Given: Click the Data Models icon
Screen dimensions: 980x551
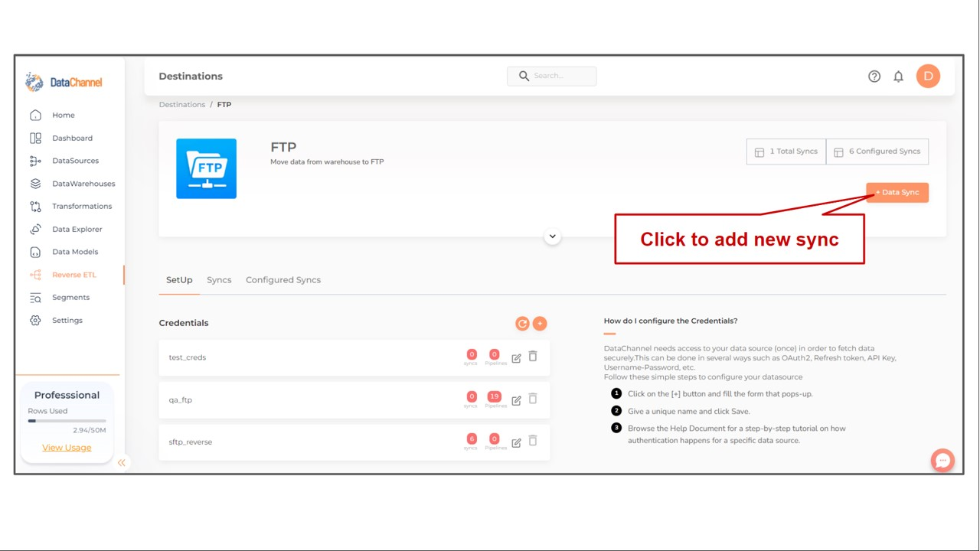Looking at the screenshot, I should click(x=35, y=252).
